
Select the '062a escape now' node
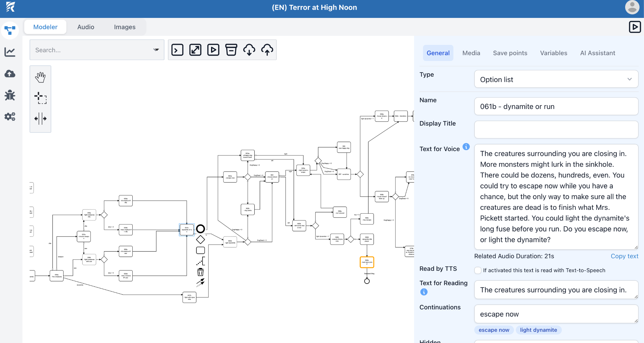click(230, 177)
